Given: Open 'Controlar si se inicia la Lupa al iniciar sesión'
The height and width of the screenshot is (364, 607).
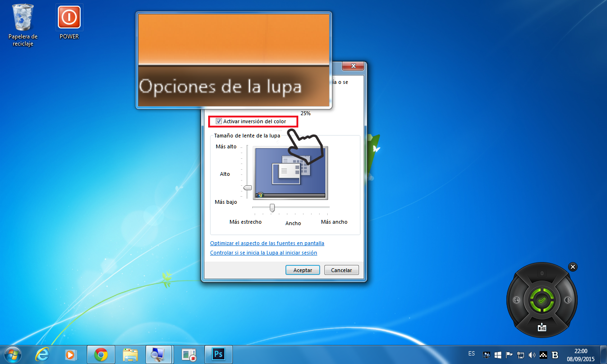Looking at the screenshot, I should (x=263, y=253).
